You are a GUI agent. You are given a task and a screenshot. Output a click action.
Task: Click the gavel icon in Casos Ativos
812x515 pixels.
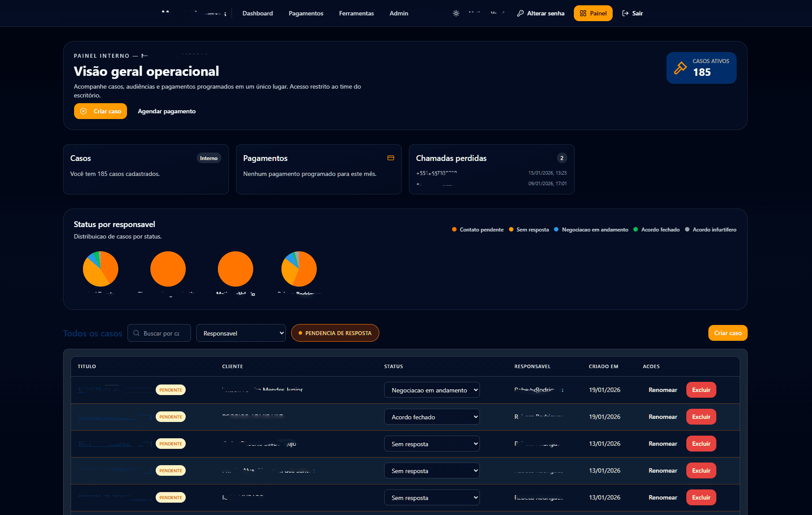680,68
